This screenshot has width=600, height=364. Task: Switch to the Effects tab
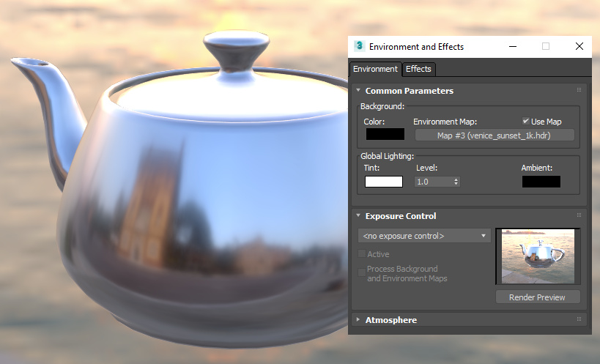418,69
